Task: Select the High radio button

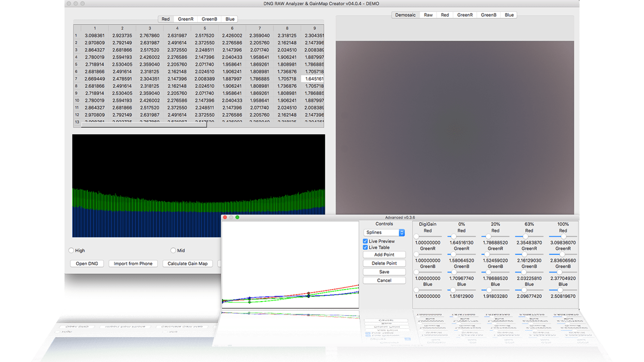Action: 71,250
